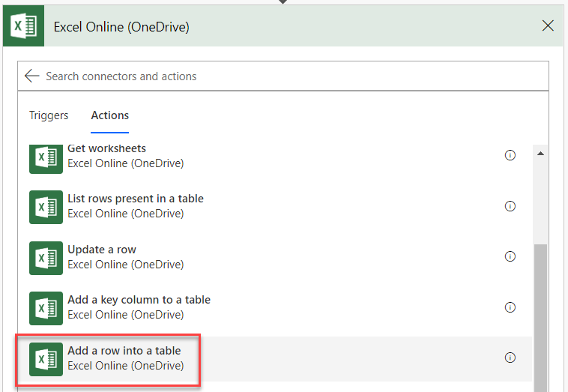The width and height of the screenshot is (568, 392).
Task: Show info for Add a row into a table
Action: point(510,358)
